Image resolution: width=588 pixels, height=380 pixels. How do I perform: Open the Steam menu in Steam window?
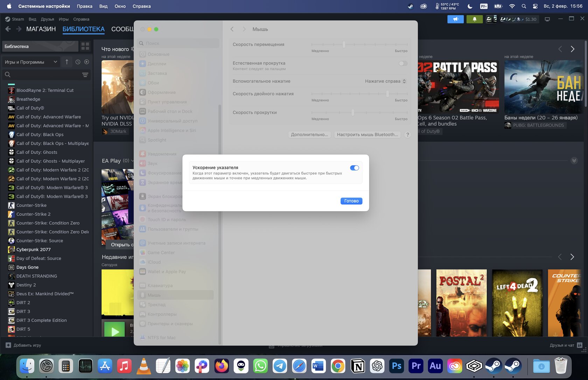[x=15, y=19]
